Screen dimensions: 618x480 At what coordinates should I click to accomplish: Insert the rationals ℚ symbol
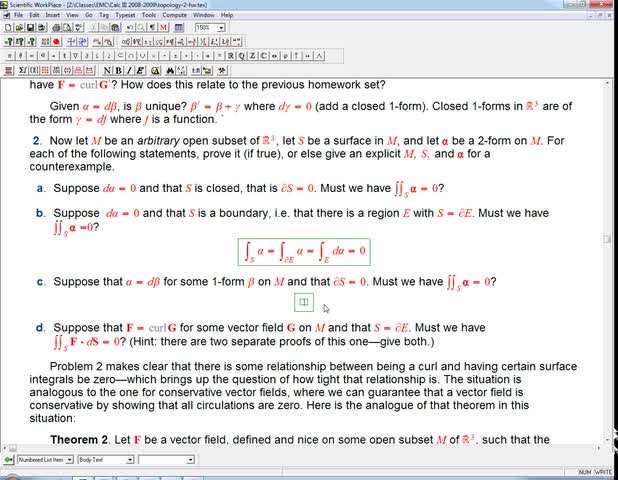[x=242, y=56]
